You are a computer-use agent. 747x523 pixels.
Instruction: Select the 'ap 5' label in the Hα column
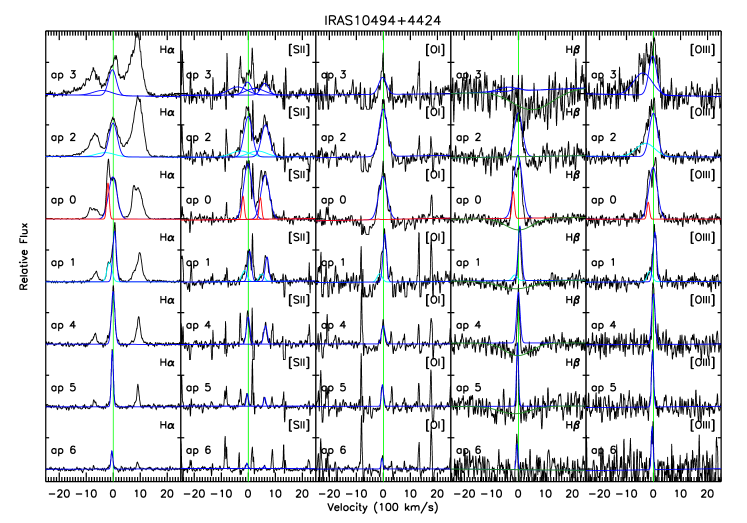tap(63, 388)
